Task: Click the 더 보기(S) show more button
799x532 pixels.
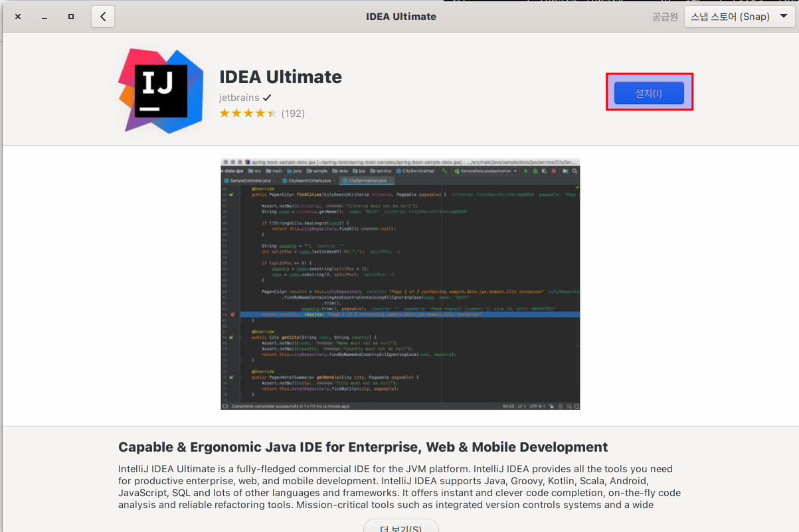Action: click(400, 527)
